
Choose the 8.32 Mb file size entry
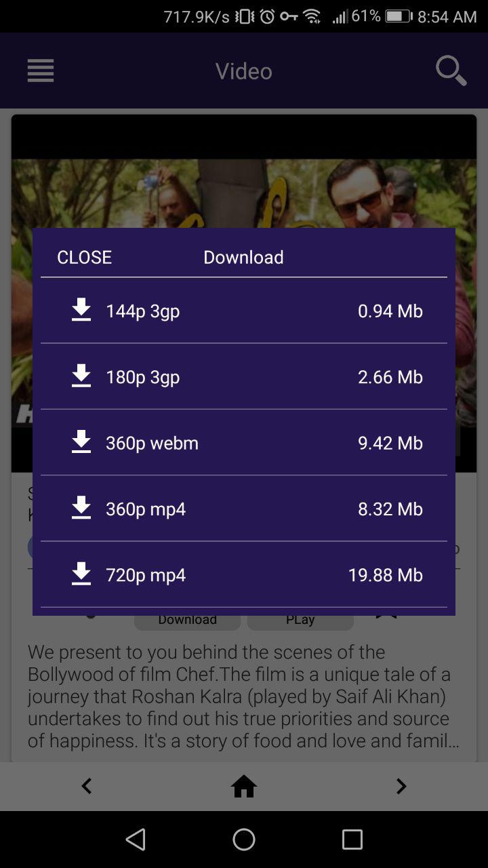(x=390, y=509)
